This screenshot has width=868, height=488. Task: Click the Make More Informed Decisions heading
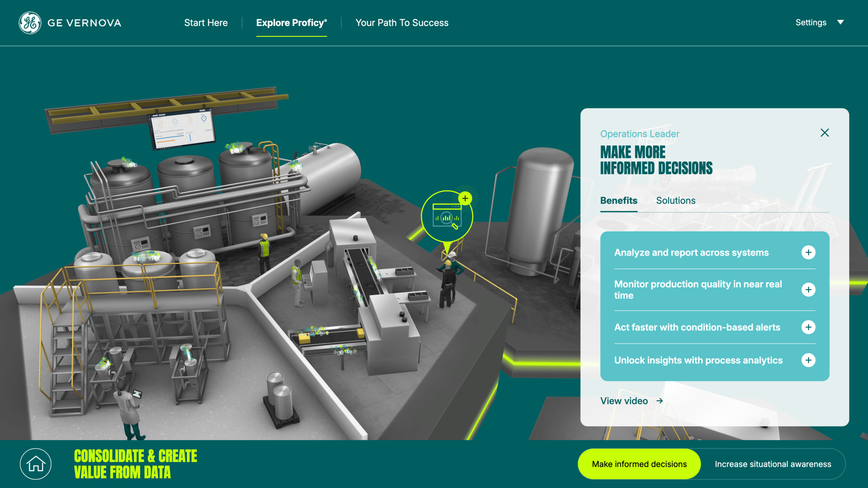(656, 160)
